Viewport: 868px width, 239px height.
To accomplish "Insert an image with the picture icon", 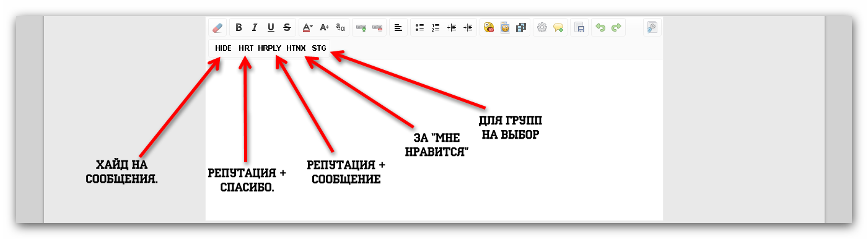I will [505, 27].
